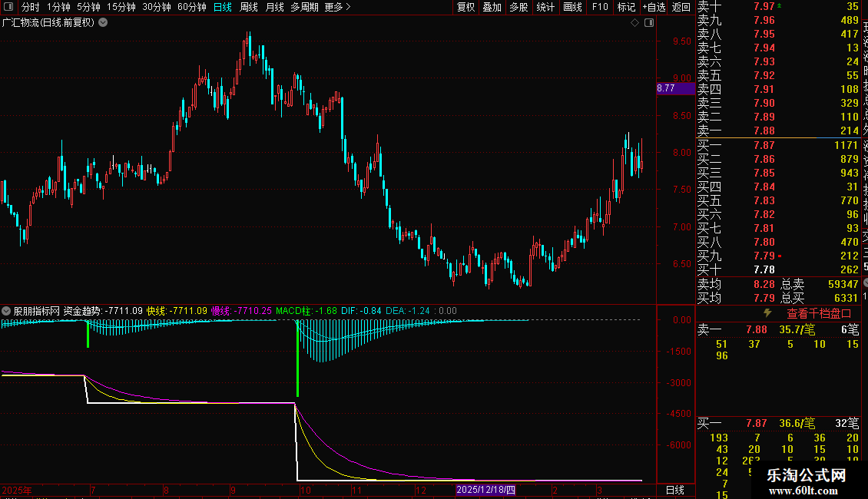868x499 pixels.
Task: Click the 总卖 59347 total value
Action: click(843, 284)
